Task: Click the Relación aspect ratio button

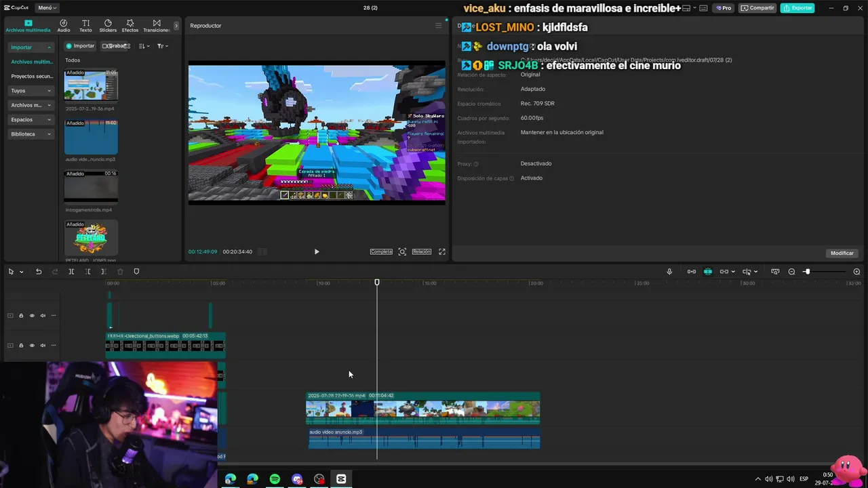Action: coord(421,251)
